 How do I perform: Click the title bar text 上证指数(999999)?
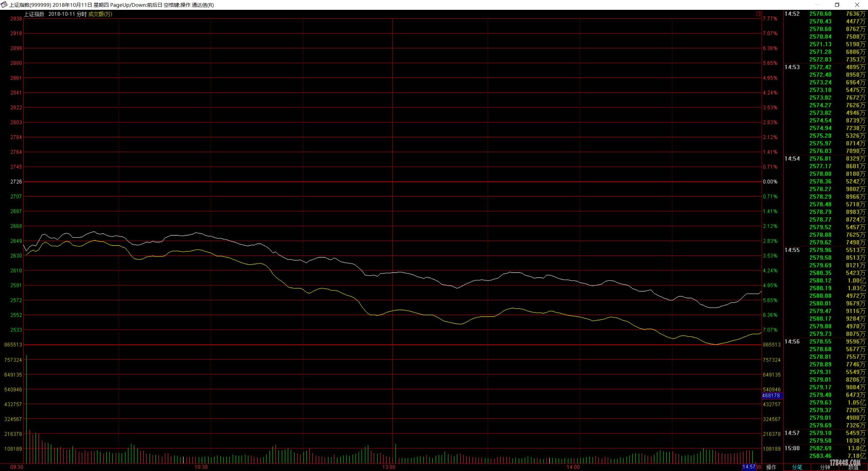(30, 5)
